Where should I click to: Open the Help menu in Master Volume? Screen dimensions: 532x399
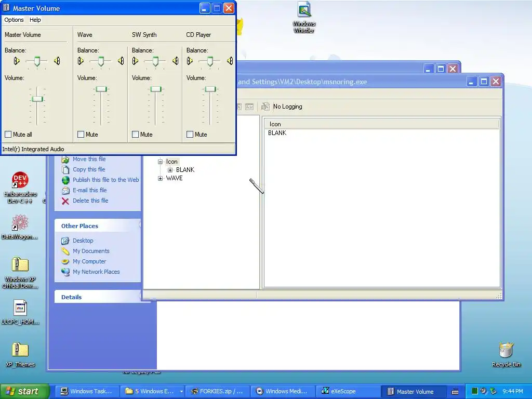(x=35, y=20)
